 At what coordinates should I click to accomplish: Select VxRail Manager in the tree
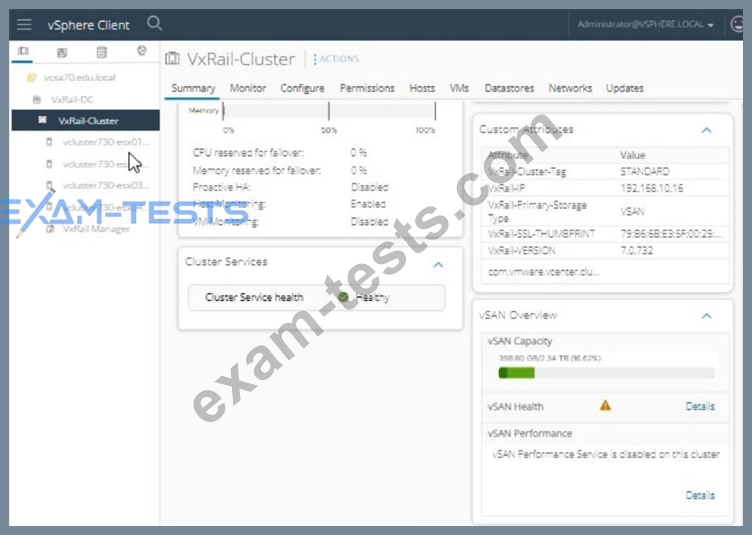pos(96,229)
